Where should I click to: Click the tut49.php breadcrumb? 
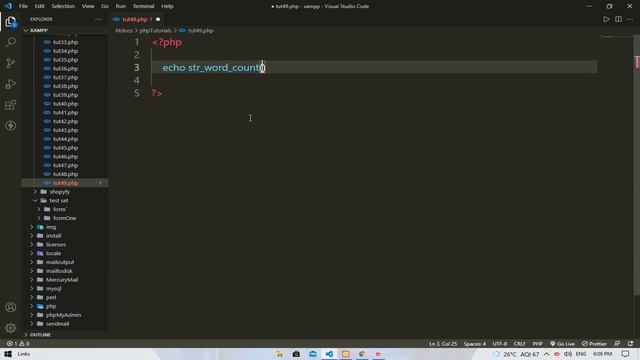200,31
